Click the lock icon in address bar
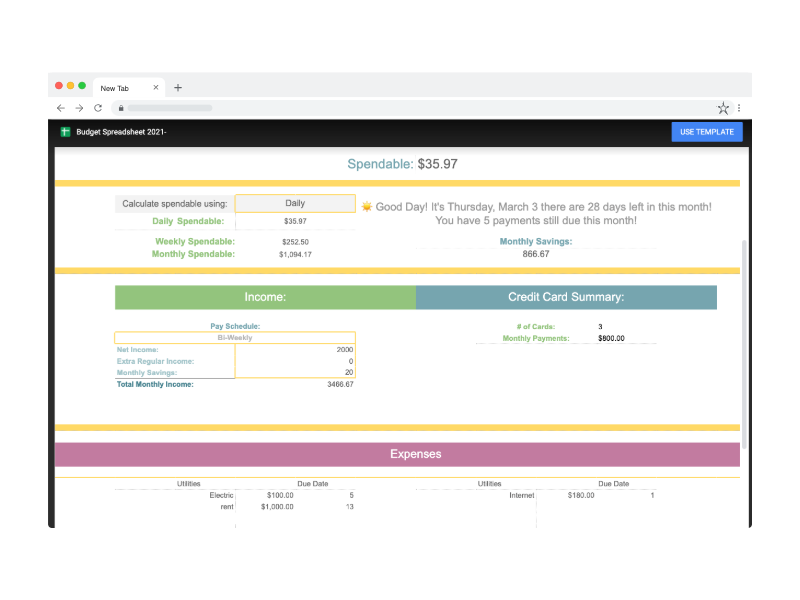The width and height of the screenshot is (800, 600). (121, 108)
